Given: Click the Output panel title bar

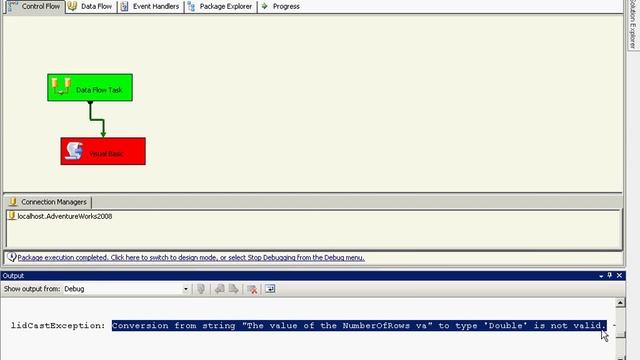Looking at the screenshot, I should [x=313, y=276].
